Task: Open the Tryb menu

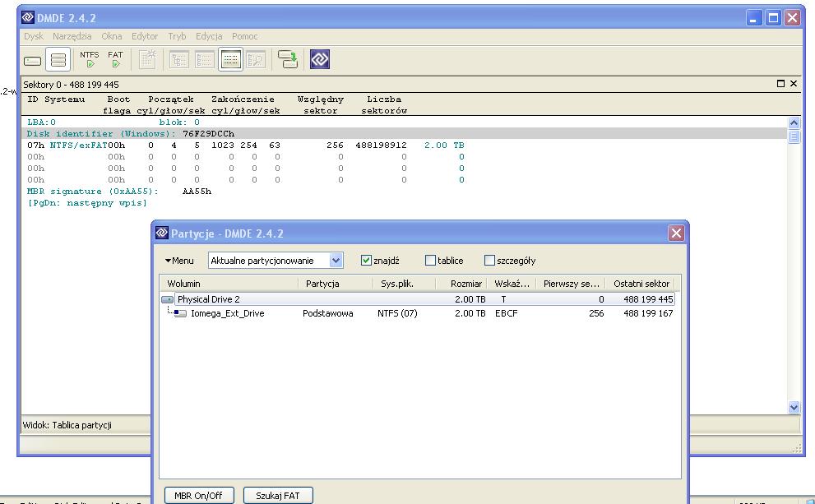Action: tap(177, 36)
